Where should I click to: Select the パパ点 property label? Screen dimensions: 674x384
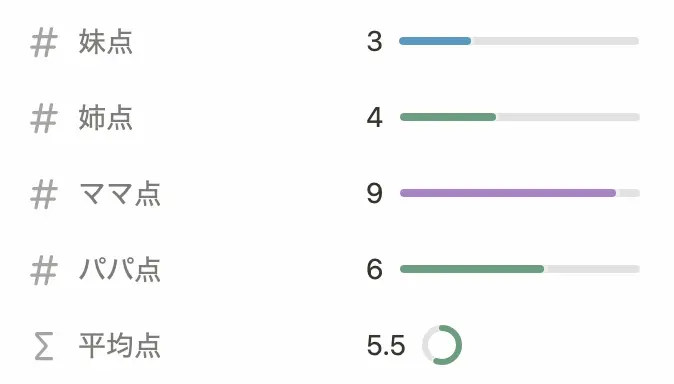click(x=120, y=270)
